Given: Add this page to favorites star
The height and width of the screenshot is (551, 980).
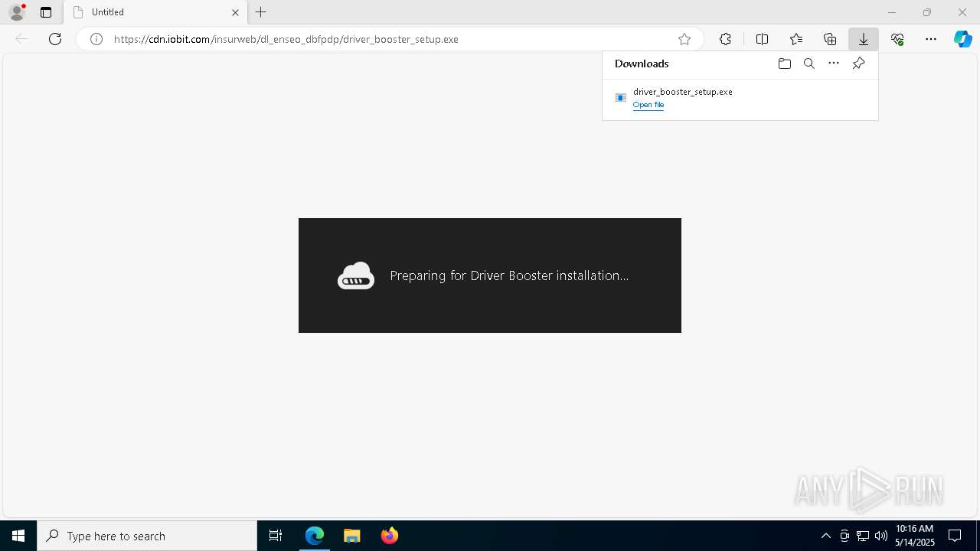Looking at the screenshot, I should click(684, 39).
